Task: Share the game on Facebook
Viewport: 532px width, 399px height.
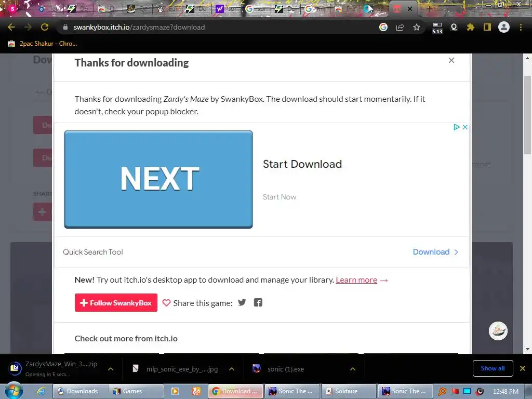Action: click(258, 302)
